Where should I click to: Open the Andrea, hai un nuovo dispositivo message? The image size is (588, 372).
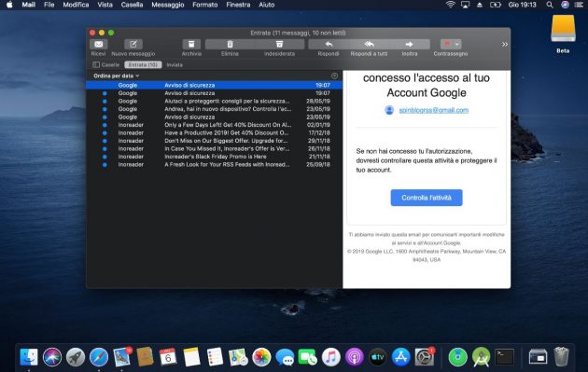pyautogui.click(x=214, y=109)
